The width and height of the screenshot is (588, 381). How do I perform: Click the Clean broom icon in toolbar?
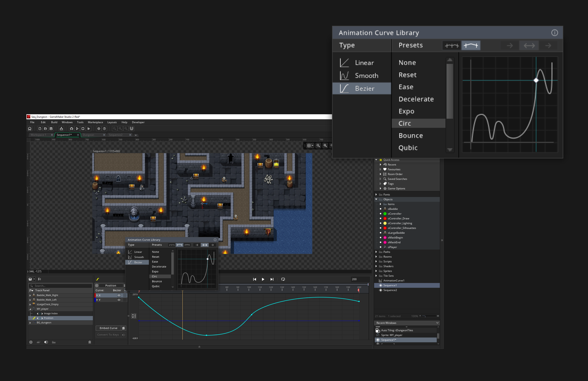[x=88, y=129]
